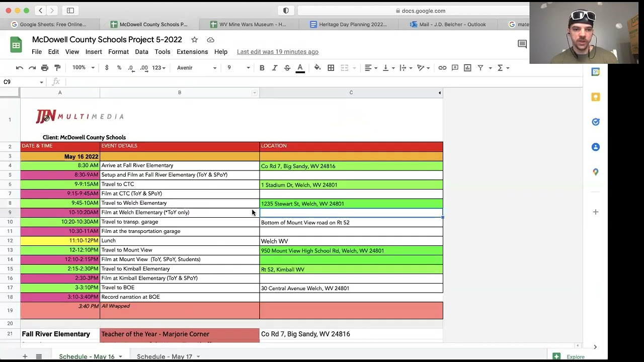Screen dimensions: 644x362
Task: Open the Insert menu
Action: click(94, 52)
